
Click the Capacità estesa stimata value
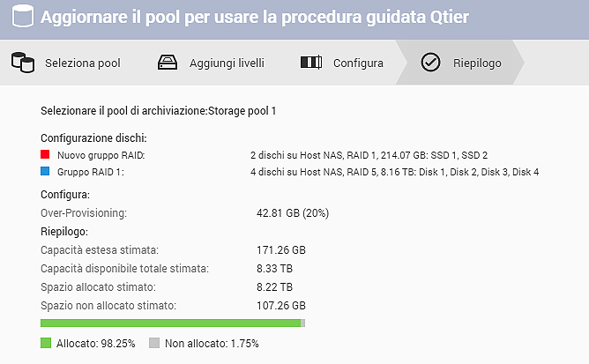click(280, 250)
